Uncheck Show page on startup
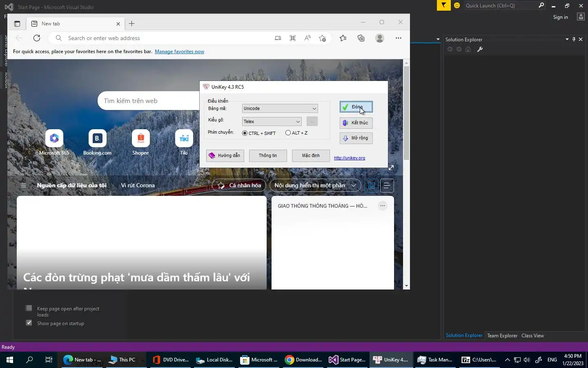This screenshot has width=588, height=368. coord(29,323)
